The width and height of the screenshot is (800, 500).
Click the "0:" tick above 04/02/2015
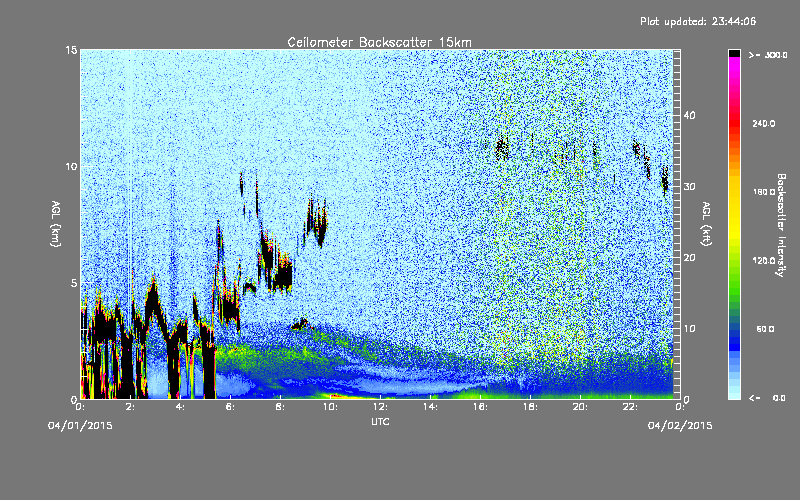tap(680, 407)
